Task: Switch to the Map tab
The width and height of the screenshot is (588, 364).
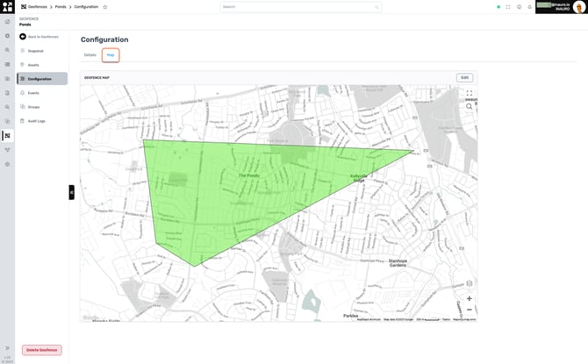Action: tap(111, 55)
